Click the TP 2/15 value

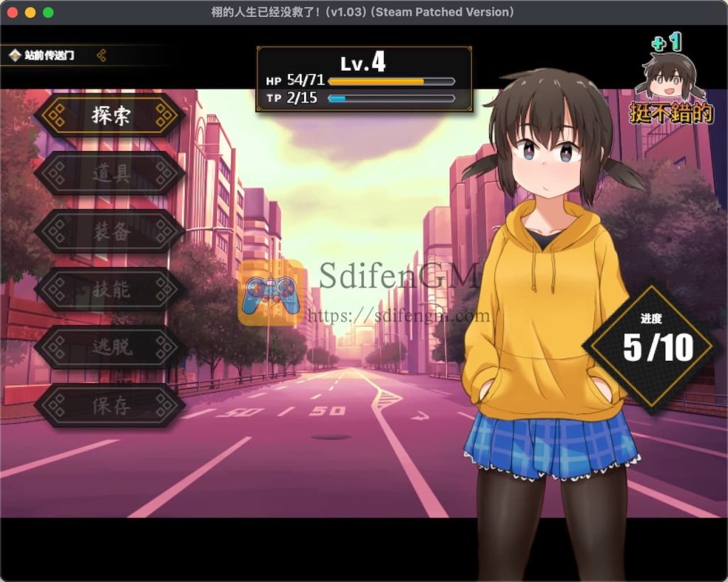[x=291, y=98]
